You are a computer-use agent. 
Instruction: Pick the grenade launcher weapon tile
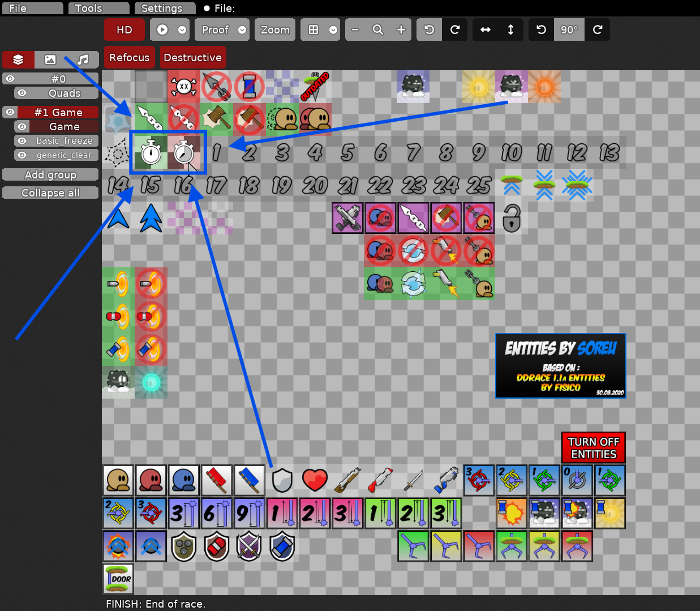(x=381, y=481)
